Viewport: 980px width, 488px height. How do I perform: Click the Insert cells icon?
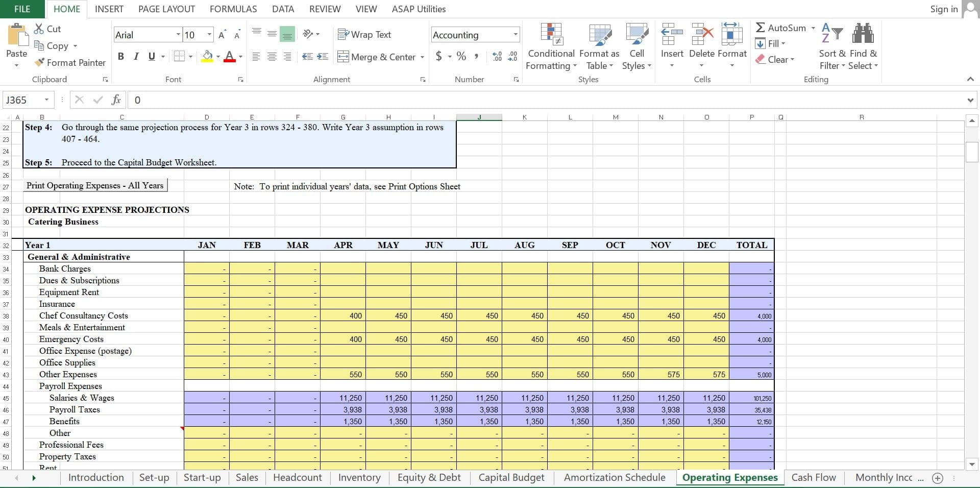pos(672,35)
